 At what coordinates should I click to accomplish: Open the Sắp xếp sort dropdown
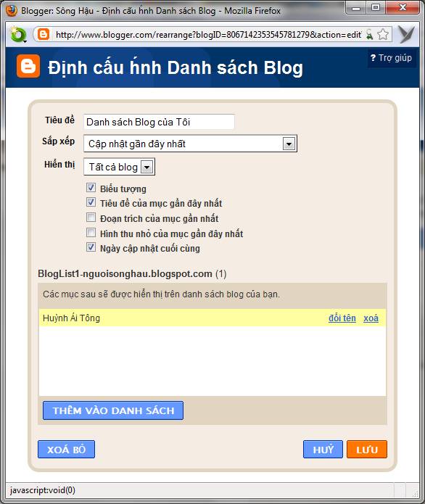[190, 144]
